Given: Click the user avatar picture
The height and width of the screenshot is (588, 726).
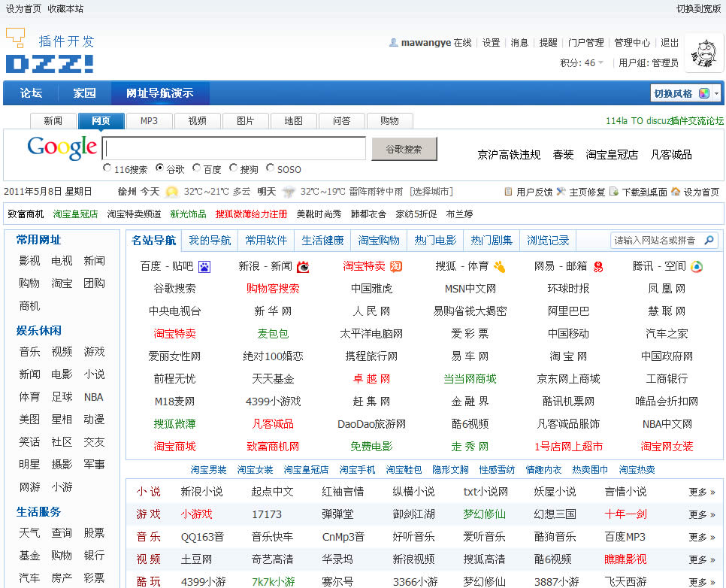Looking at the screenshot, I should coord(703,53).
